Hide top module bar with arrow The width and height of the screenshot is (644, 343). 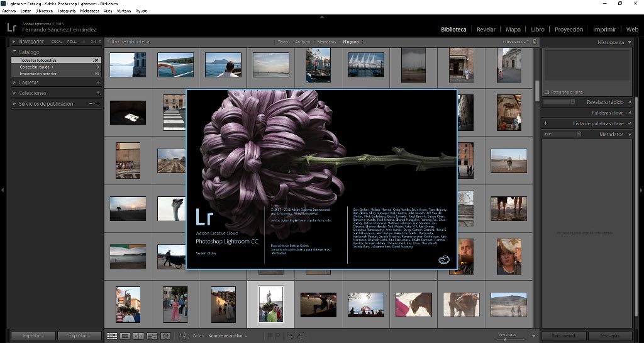(x=322, y=17)
